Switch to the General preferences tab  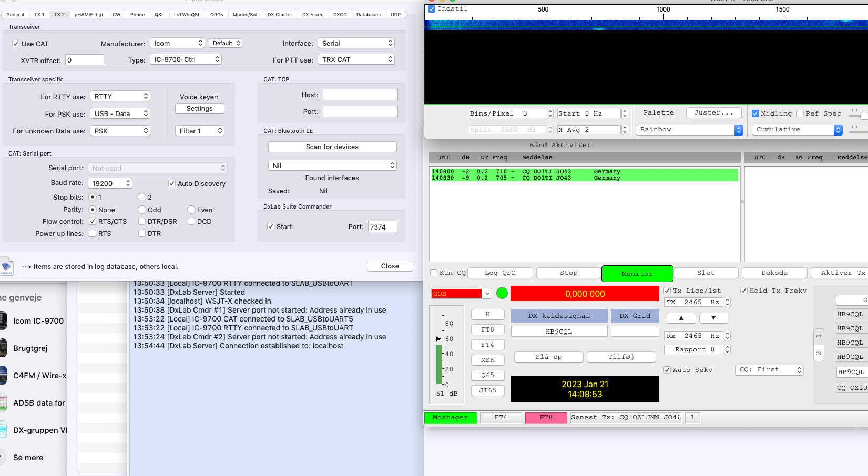15,15
